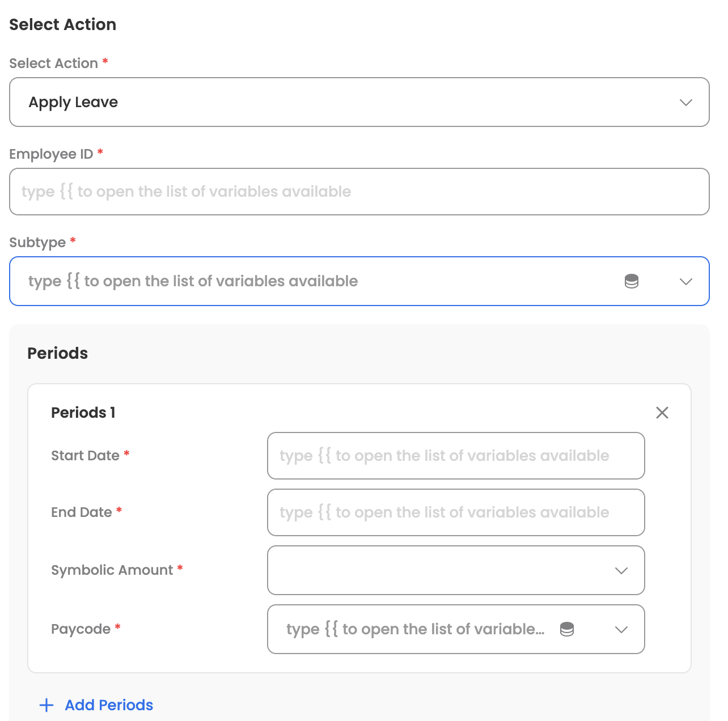Expand the Select Action dropdown chevron
The height and width of the screenshot is (721, 728).
[x=686, y=103]
